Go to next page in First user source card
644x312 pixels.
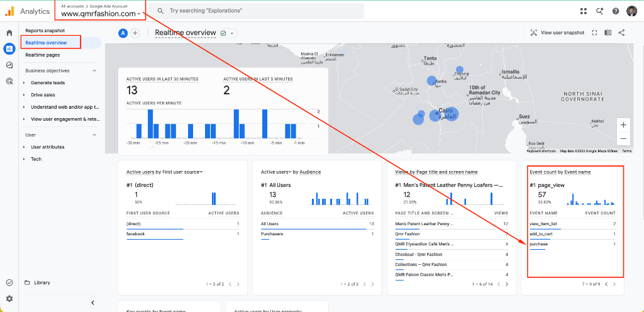[238, 284]
